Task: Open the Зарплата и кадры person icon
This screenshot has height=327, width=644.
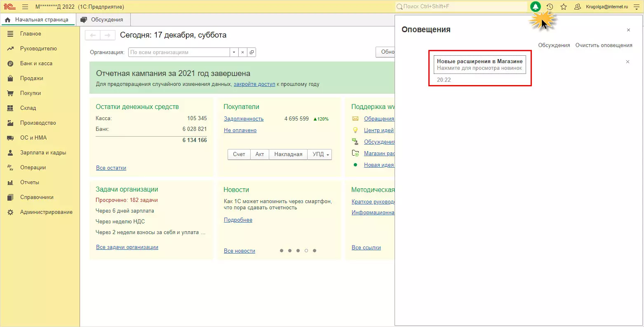Action: [x=10, y=153]
